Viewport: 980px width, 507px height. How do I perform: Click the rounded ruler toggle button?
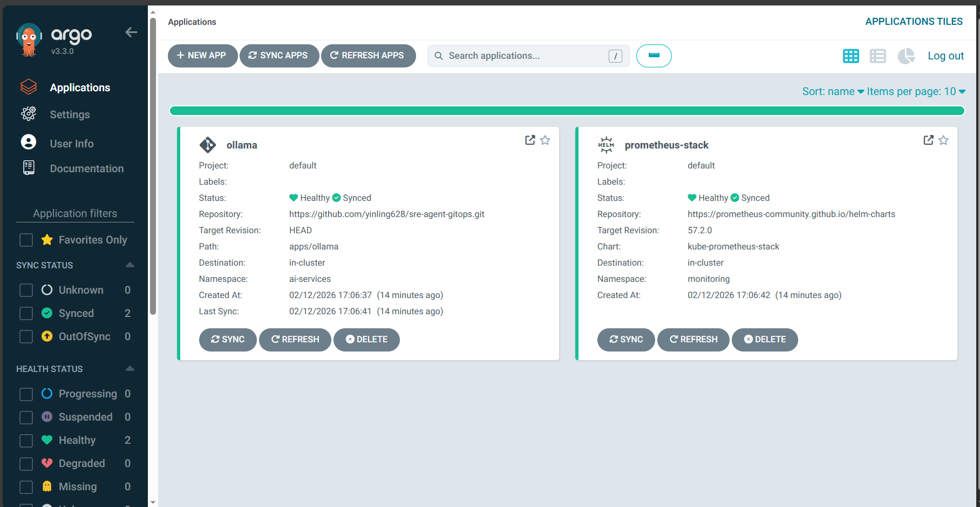point(654,56)
